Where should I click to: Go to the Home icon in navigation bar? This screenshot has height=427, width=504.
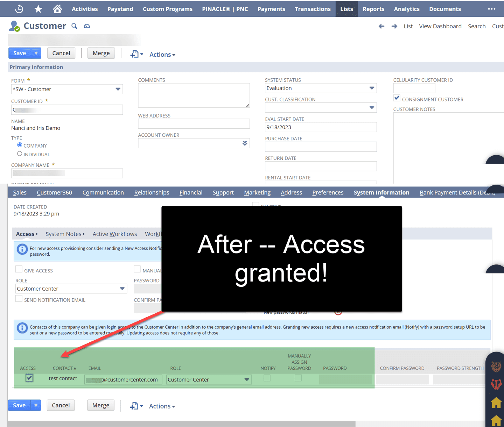57,9
